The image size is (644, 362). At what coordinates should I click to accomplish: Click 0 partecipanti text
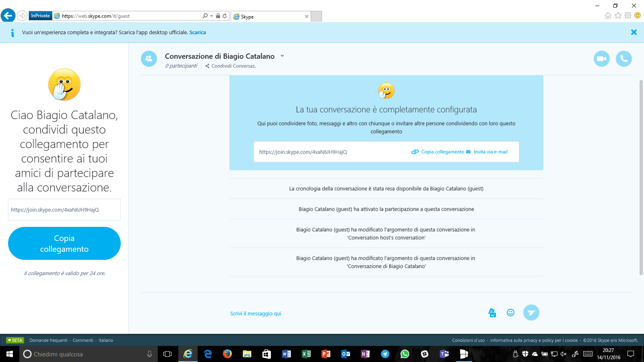181,66
